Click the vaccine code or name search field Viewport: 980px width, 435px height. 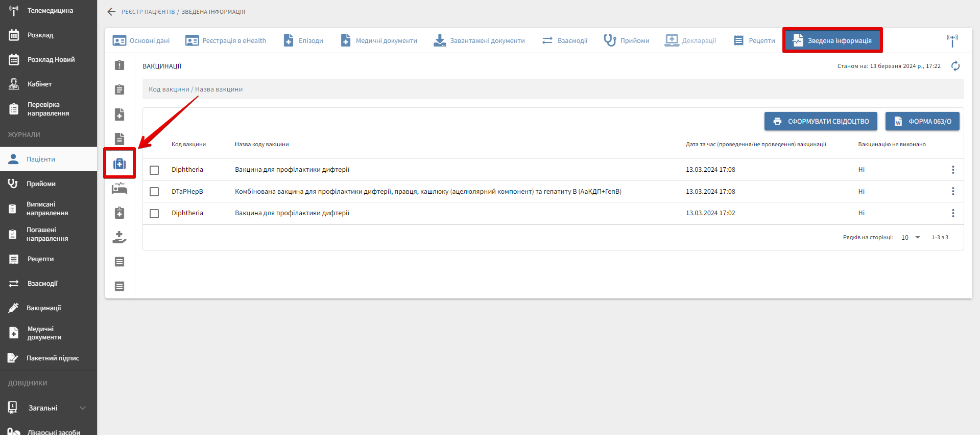(x=553, y=89)
